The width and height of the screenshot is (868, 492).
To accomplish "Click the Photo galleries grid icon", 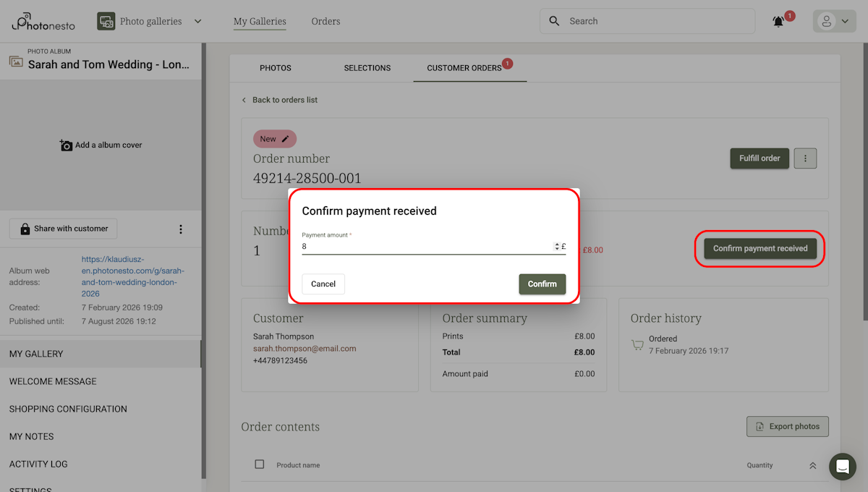I will [106, 21].
